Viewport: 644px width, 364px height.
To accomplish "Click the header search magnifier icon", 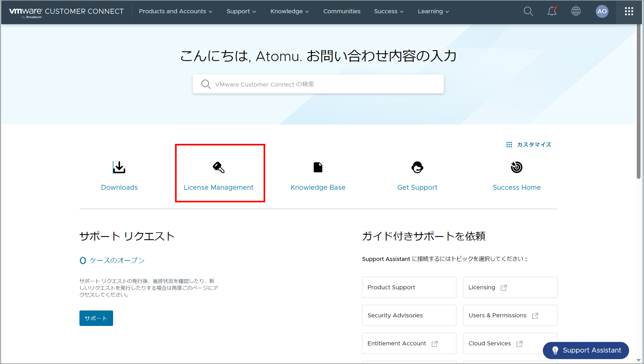I will point(528,11).
